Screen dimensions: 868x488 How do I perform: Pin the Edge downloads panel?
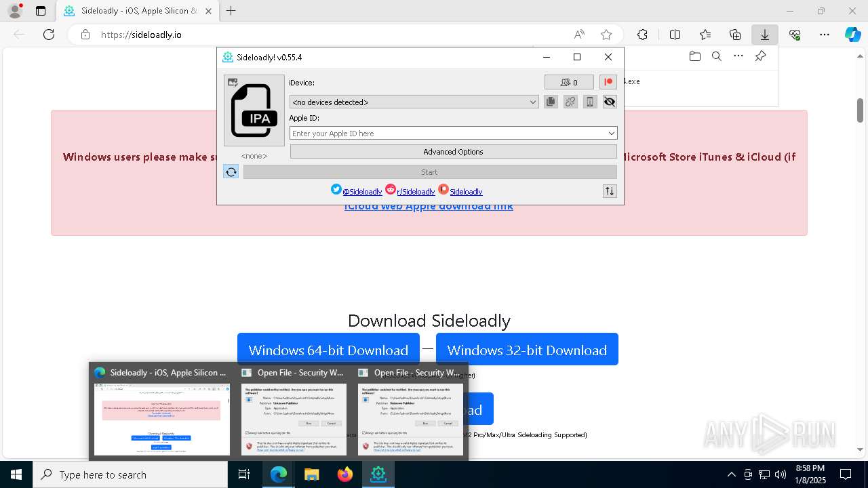[760, 56]
